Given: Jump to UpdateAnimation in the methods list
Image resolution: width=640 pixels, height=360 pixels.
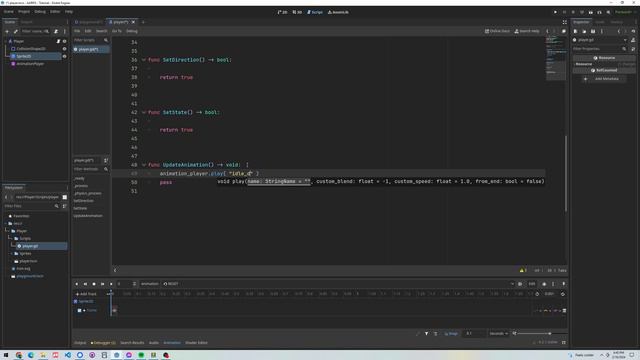Looking at the screenshot, I should pyautogui.click(x=88, y=216).
